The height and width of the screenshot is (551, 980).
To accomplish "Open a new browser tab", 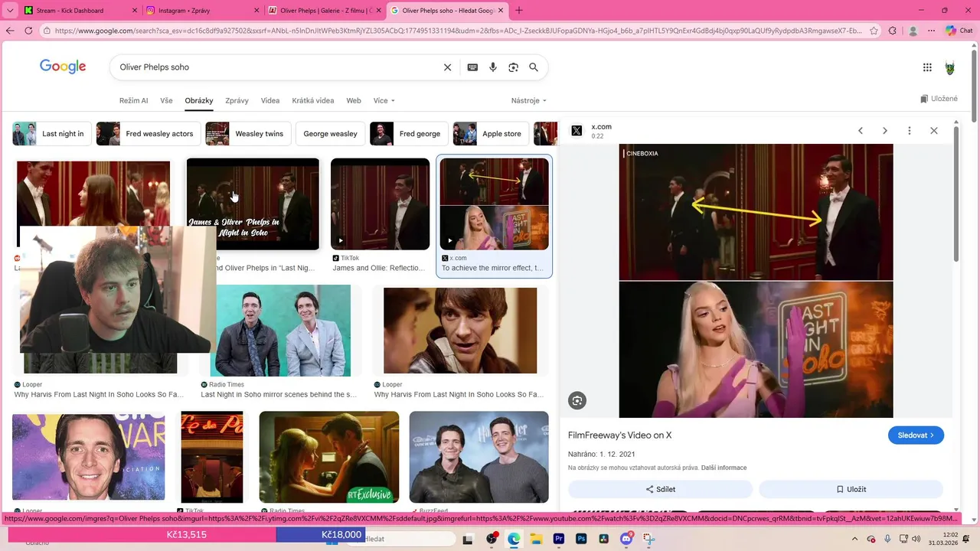I will 519,11.
